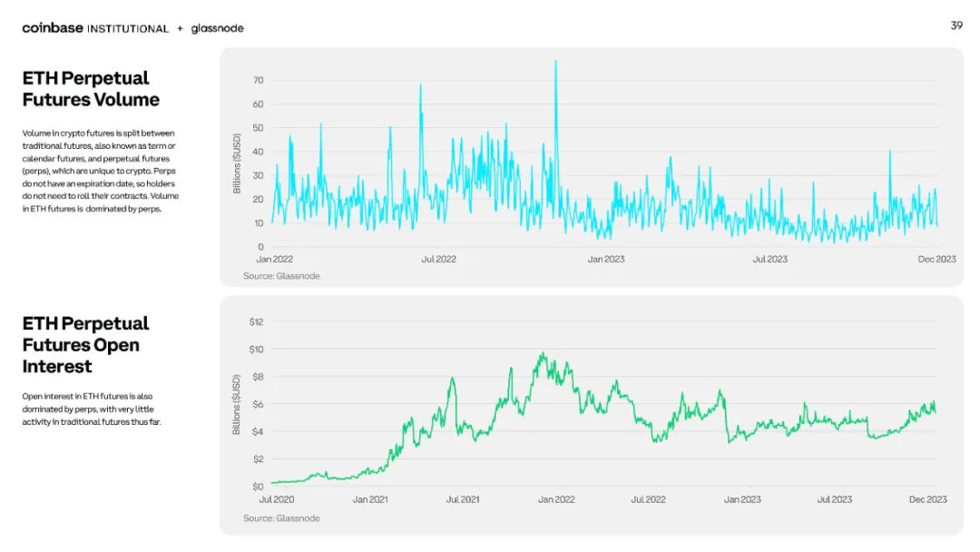Select the 60 label on the volume axis
The image size is (980, 552).
pos(258,103)
